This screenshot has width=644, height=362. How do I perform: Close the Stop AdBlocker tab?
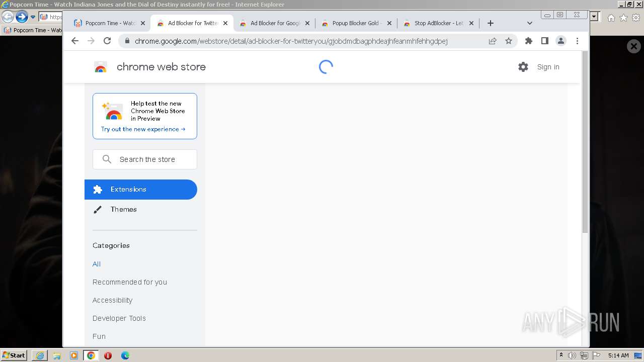[x=471, y=23]
